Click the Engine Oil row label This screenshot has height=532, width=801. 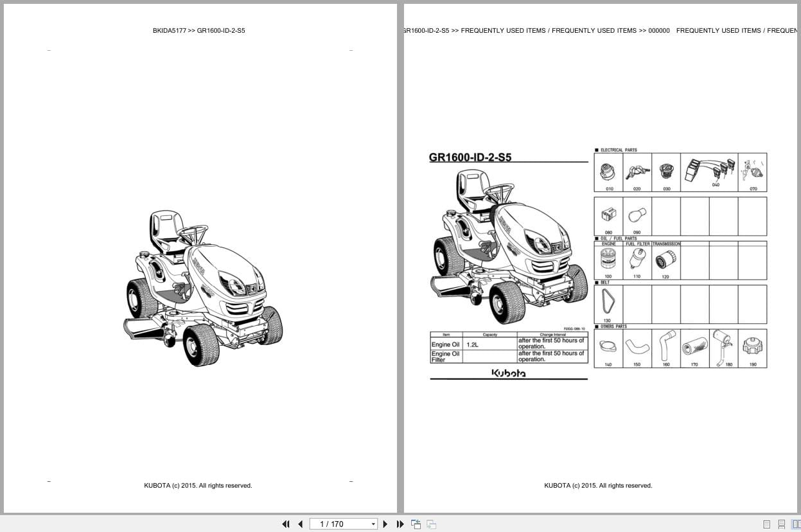click(445, 344)
